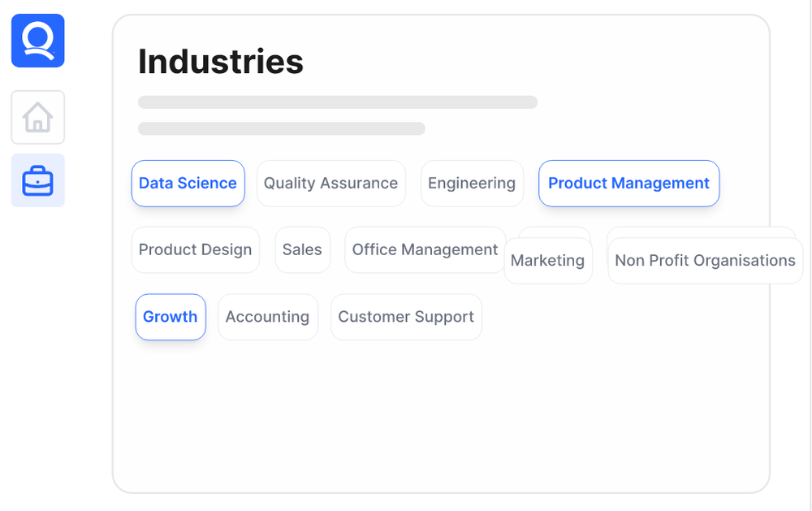Pick the Customer Support chip
This screenshot has width=812, height=511.
pyautogui.click(x=406, y=317)
